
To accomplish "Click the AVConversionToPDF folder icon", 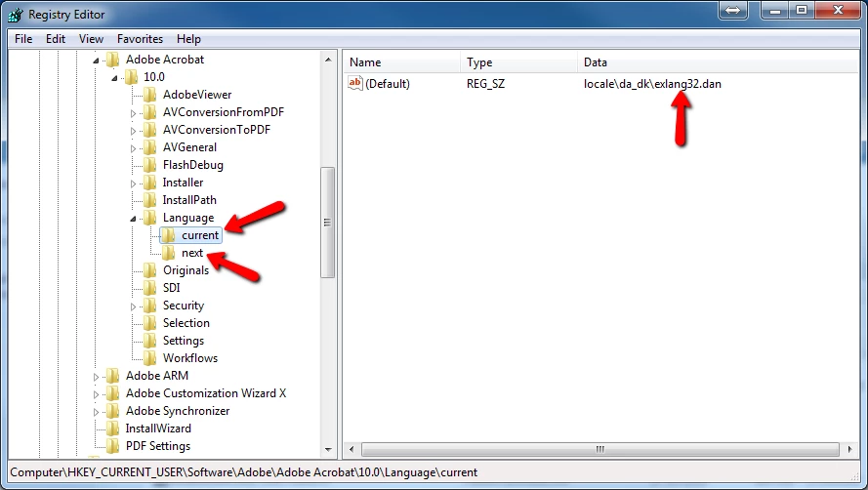I will (x=149, y=130).
